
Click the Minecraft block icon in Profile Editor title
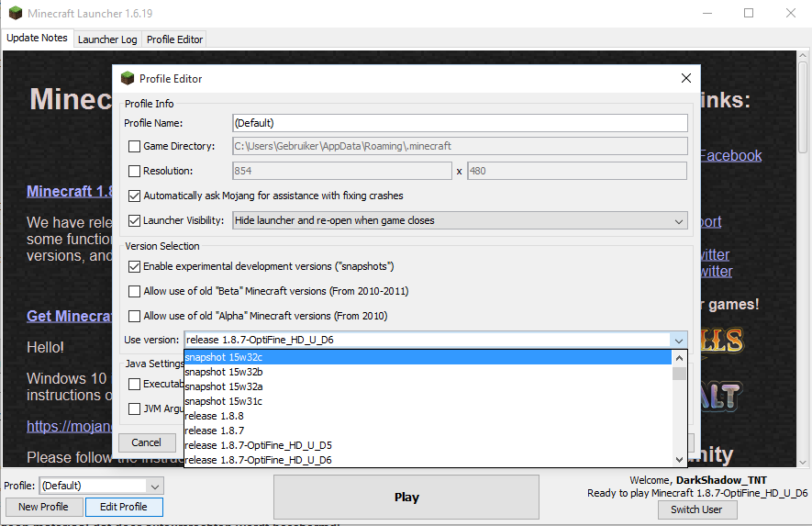pyautogui.click(x=128, y=78)
